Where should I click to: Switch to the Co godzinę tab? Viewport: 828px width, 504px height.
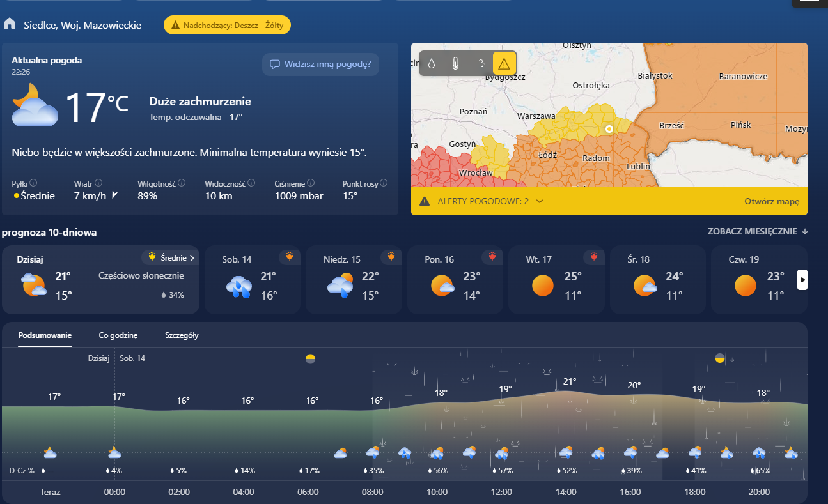(x=118, y=335)
